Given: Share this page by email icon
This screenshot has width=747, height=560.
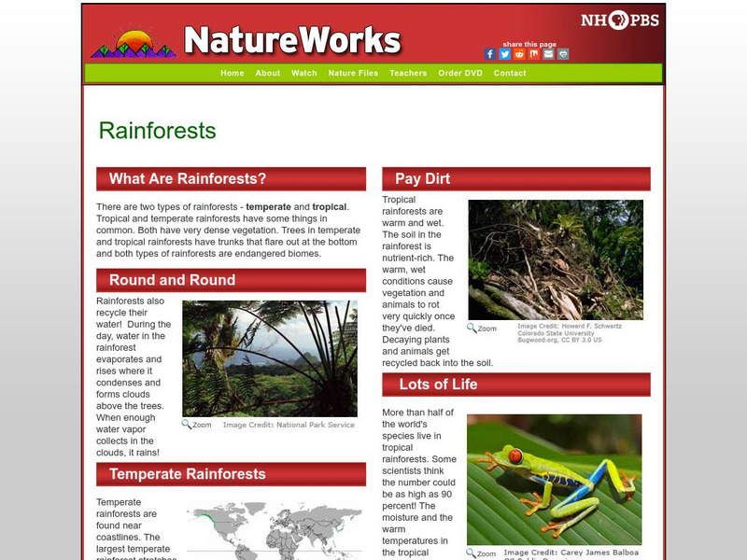Looking at the screenshot, I should [548, 54].
